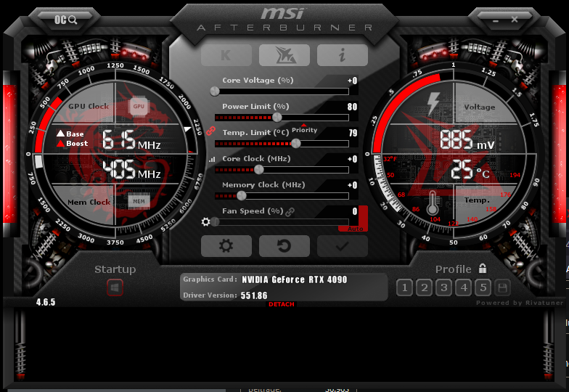Click the Priority marker above Temp. Limit
The height and width of the screenshot is (392, 569).
pos(304,129)
